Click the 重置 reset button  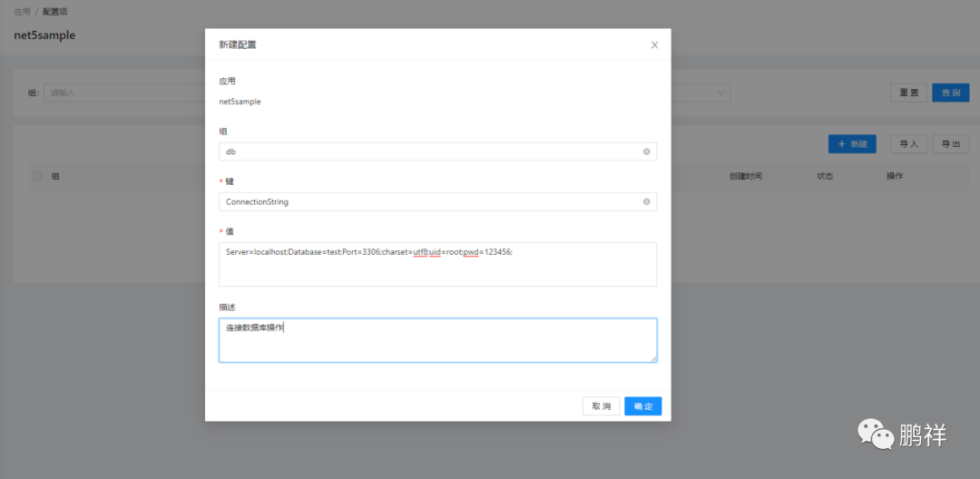908,93
